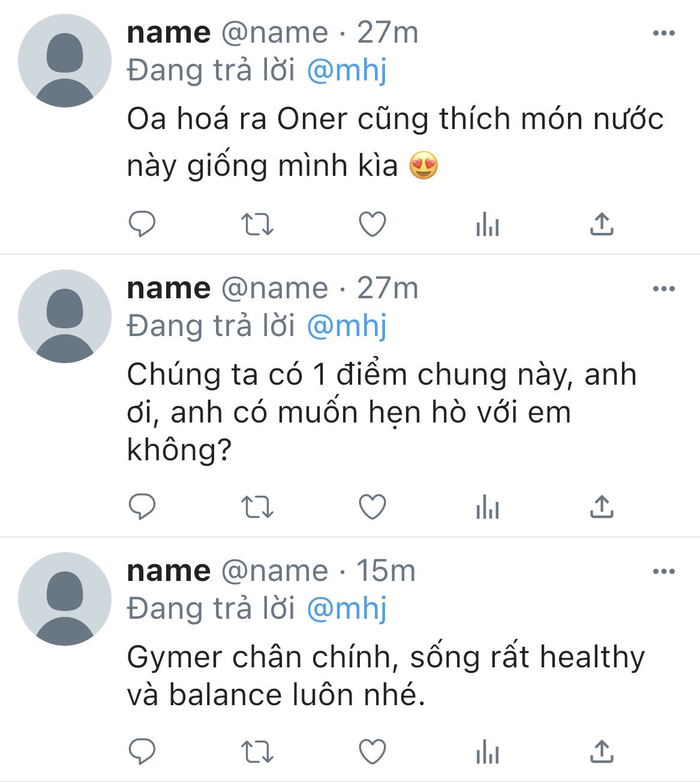
Task: Open profile avatar on the 'hẹn hò' tweet
Action: point(65,316)
